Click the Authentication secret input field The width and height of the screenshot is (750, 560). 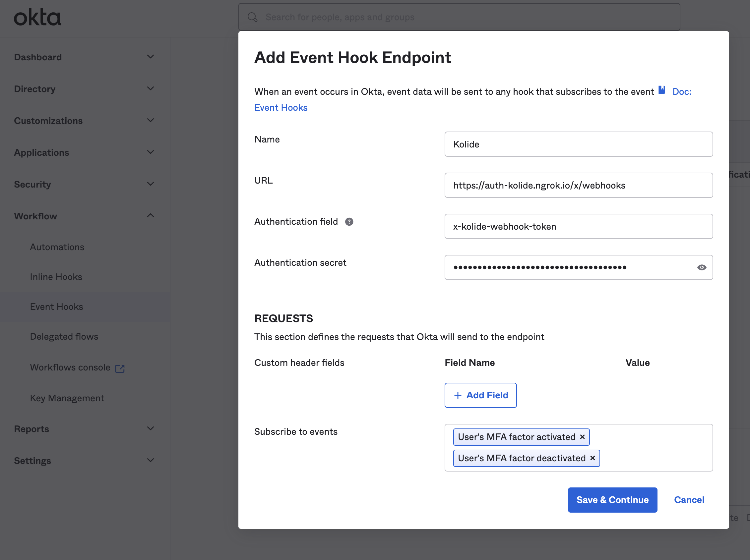tap(579, 267)
